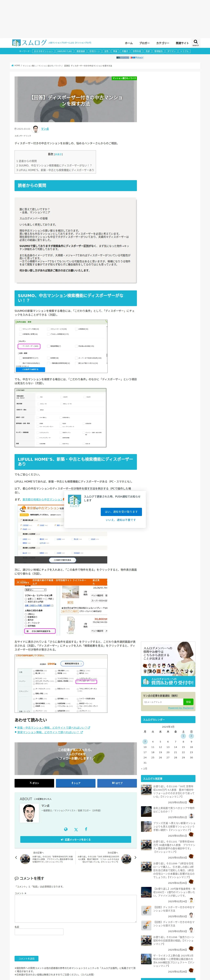Open マンション選びのノウハウ breadcrumb link
Image resolution: width=210 pixels, height=980 pixels.
click(x=50, y=66)
